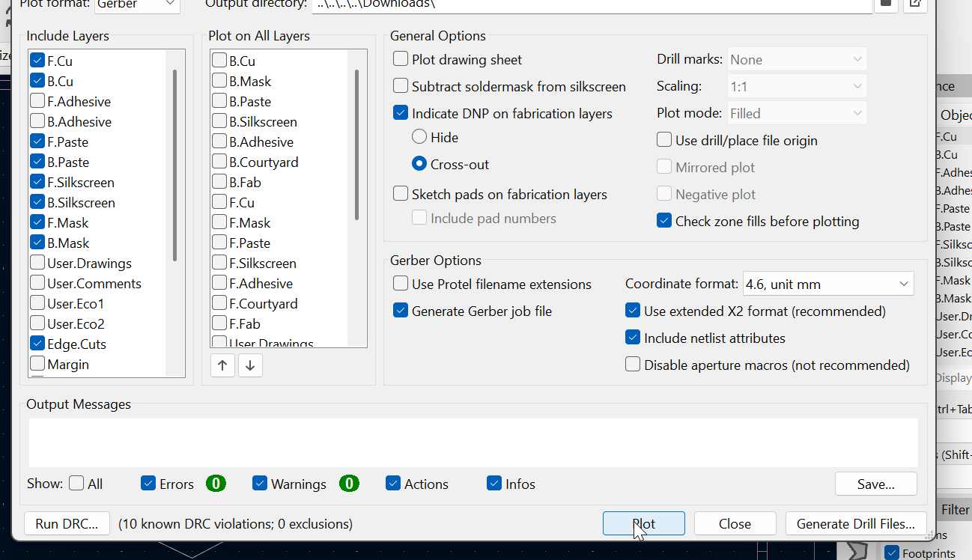Check User.Drawings in Include Layers list

pos(37,263)
